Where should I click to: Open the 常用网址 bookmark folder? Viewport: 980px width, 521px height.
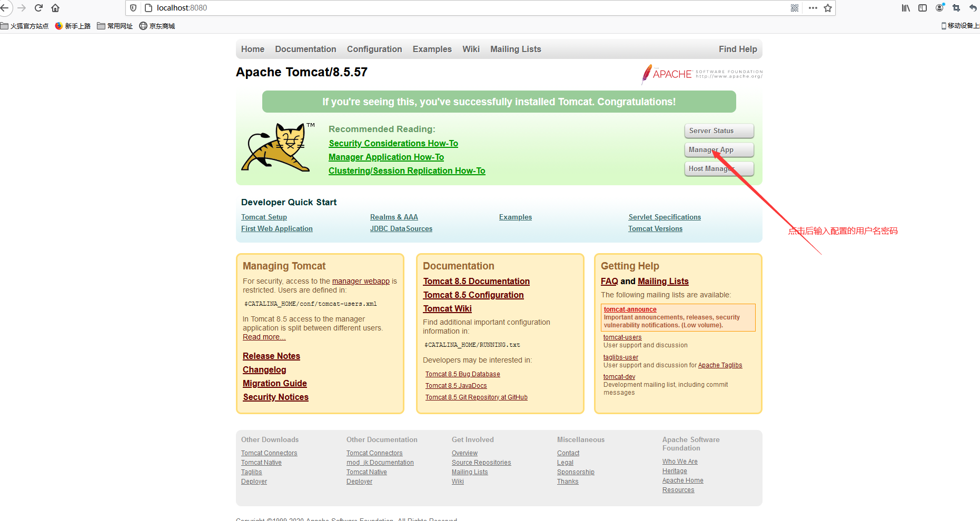click(115, 26)
